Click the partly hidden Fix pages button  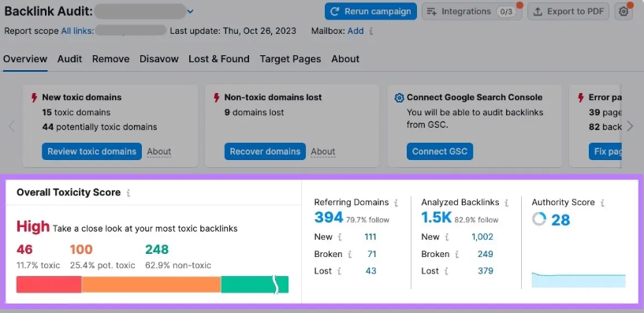[605, 151]
